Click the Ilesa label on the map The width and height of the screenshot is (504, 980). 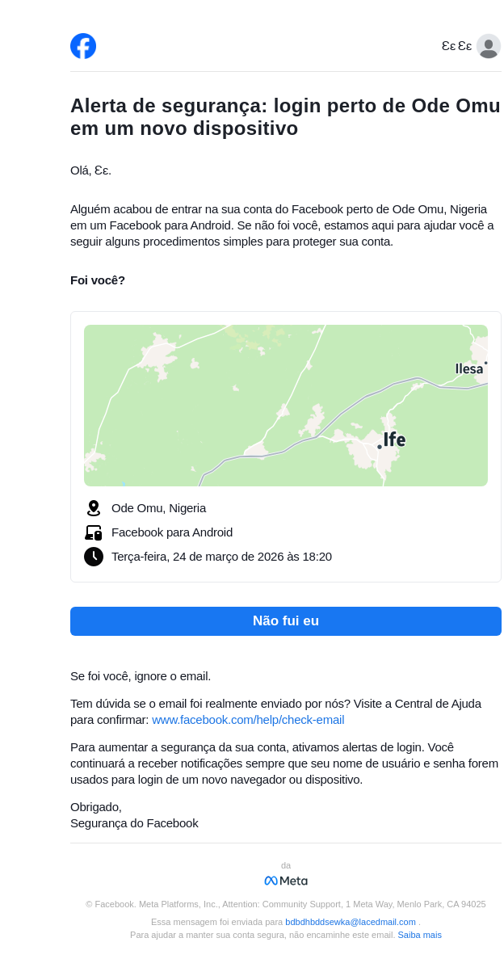pos(469,369)
